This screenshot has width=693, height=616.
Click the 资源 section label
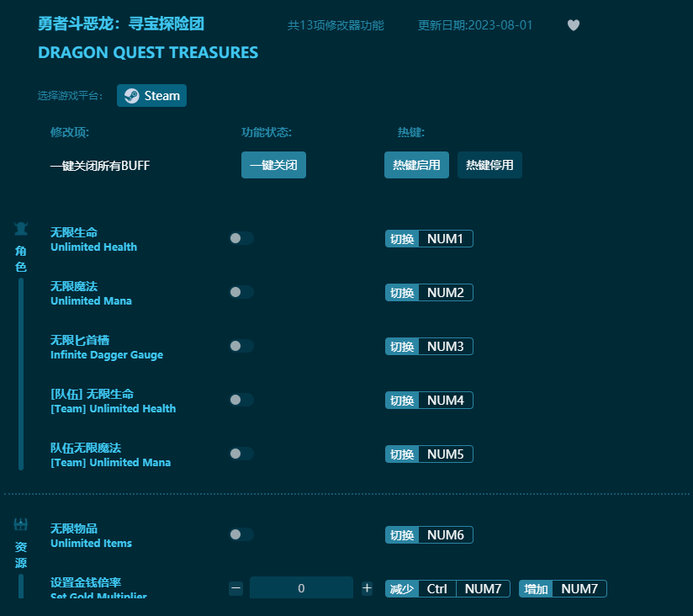tap(21, 555)
